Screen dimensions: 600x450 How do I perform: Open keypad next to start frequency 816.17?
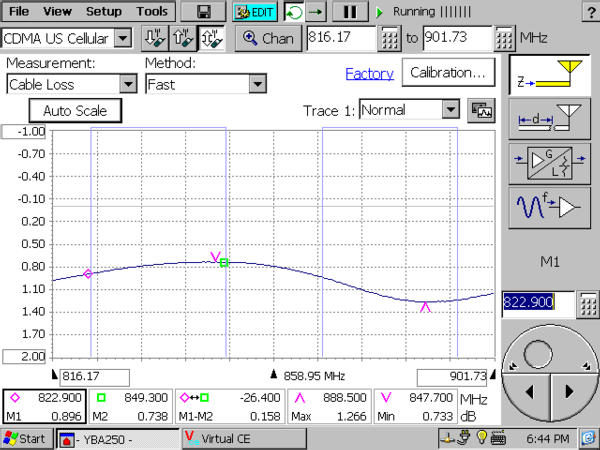point(391,38)
